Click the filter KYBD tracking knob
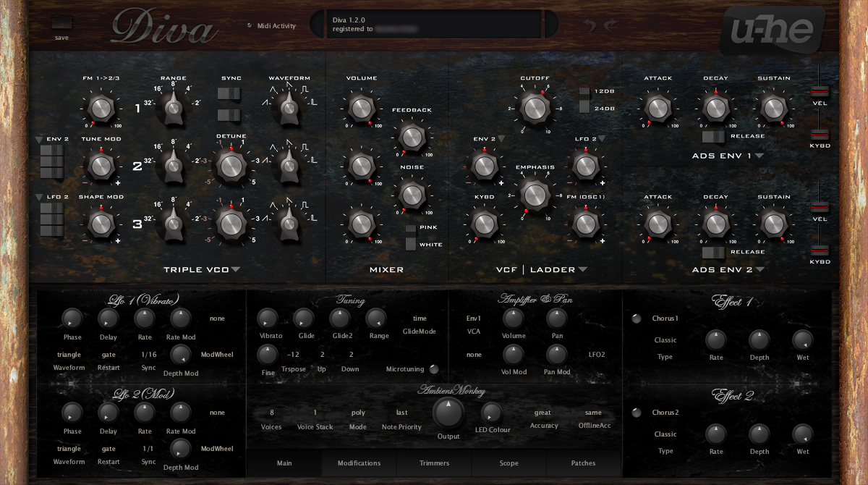 point(484,224)
